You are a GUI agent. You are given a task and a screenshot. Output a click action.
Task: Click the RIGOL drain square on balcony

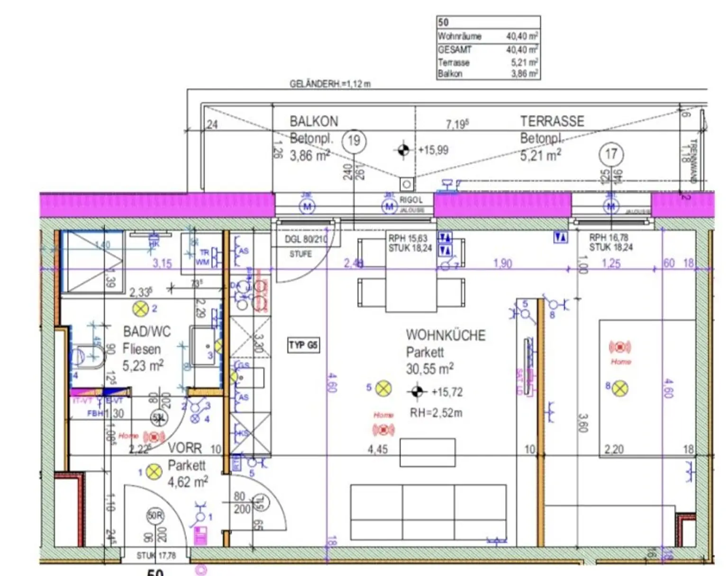point(407,184)
